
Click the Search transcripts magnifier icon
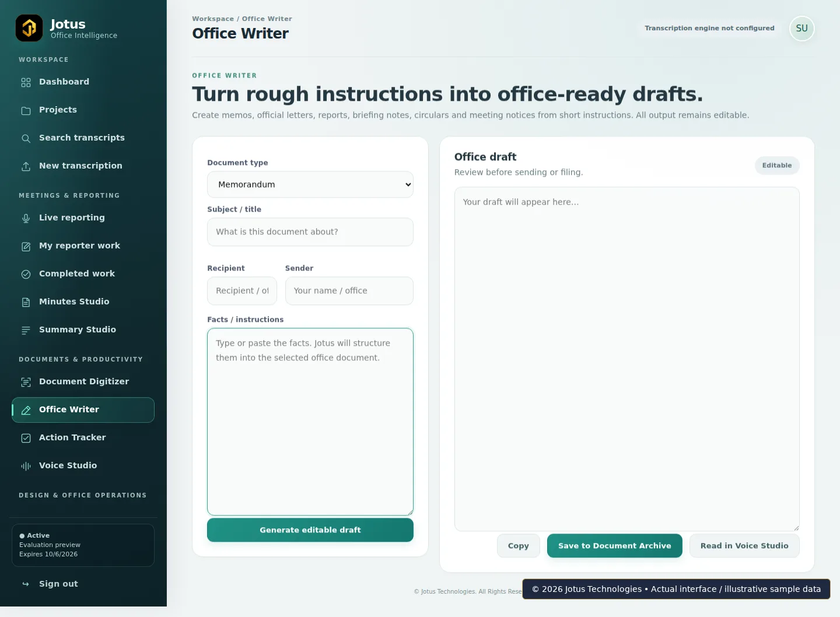(x=26, y=138)
